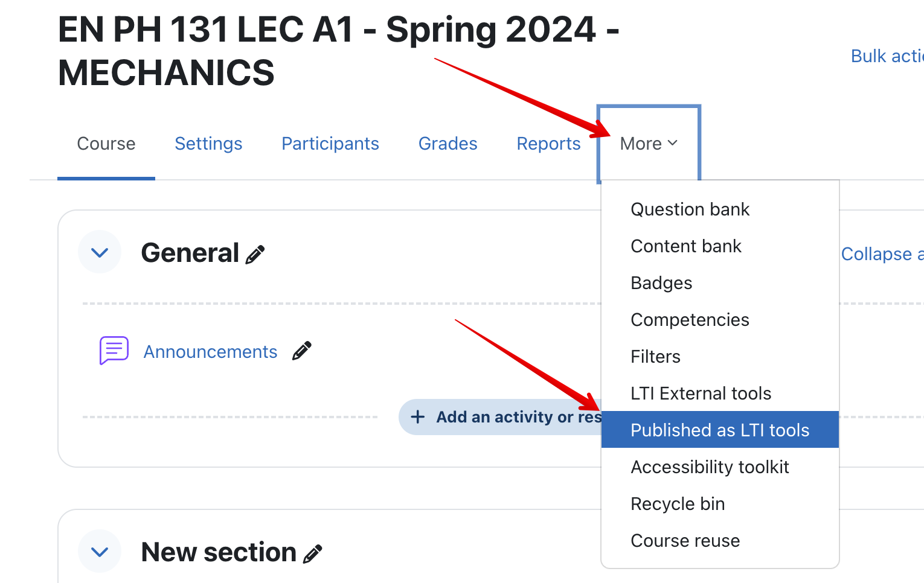This screenshot has height=583, width=924.
Task: Collapse the General section chevron
Action: [x=100, y=252]
